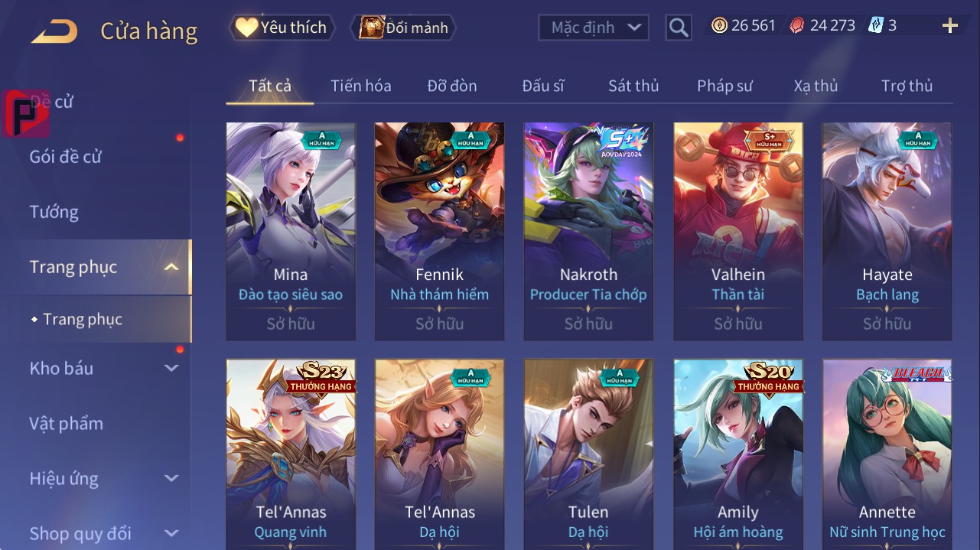This screenshot has height=550, width=980.
Task: Click the red ruby currency icon
Action: (x=797, y=26)
